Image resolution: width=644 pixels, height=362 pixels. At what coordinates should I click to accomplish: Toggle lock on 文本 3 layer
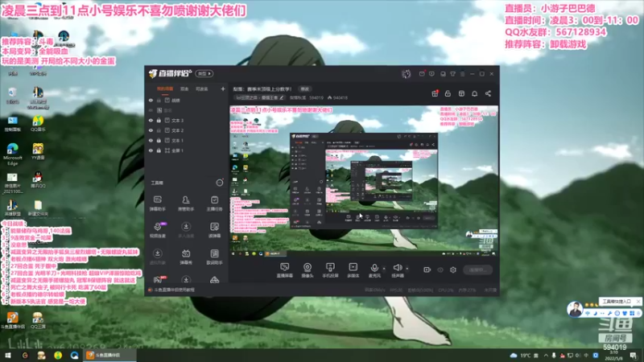pyautogui.click(x=159, y=120)
